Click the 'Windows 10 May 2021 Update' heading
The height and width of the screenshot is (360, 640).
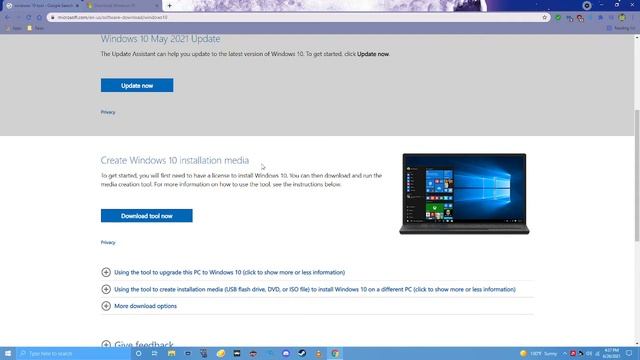point(160,39)
